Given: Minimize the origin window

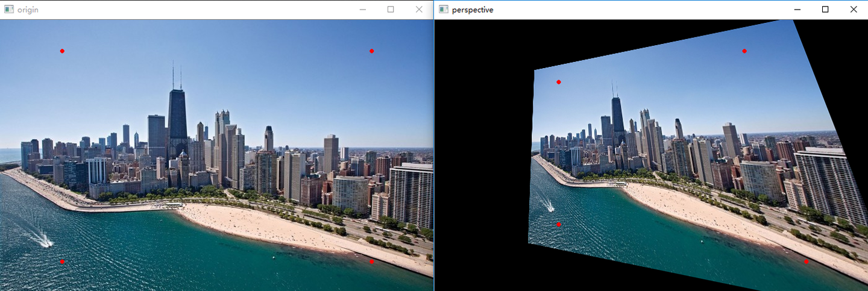Looking at the screenshot, I should coord(362,10).
